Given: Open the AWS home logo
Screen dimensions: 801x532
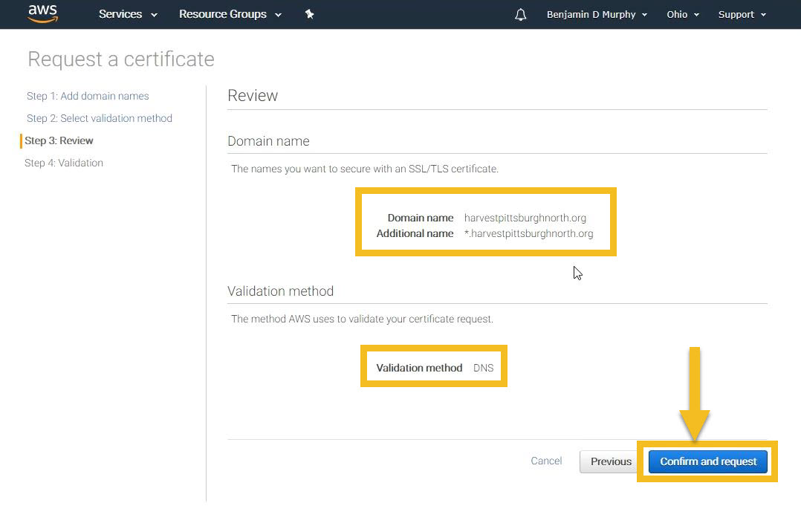Looking at the screenshot, I should click(x=43, y=14).
